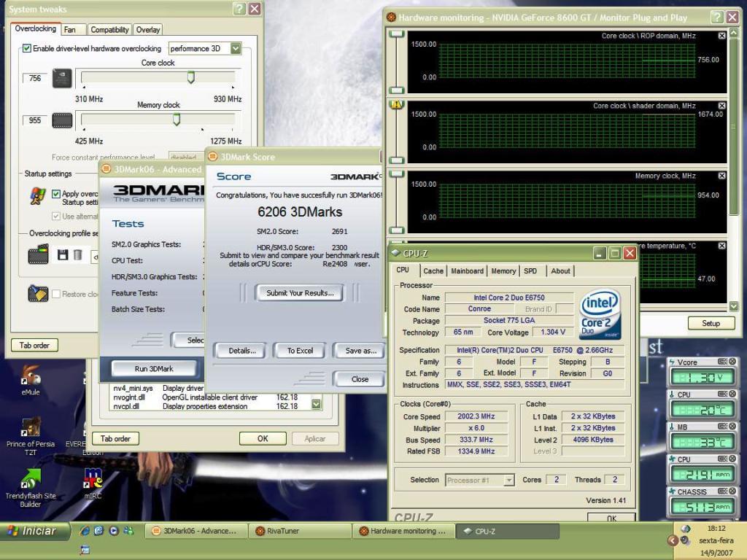Open performance 3D mode dropdown
Viewport: 747px width, 560px height.
click(236, 49)
